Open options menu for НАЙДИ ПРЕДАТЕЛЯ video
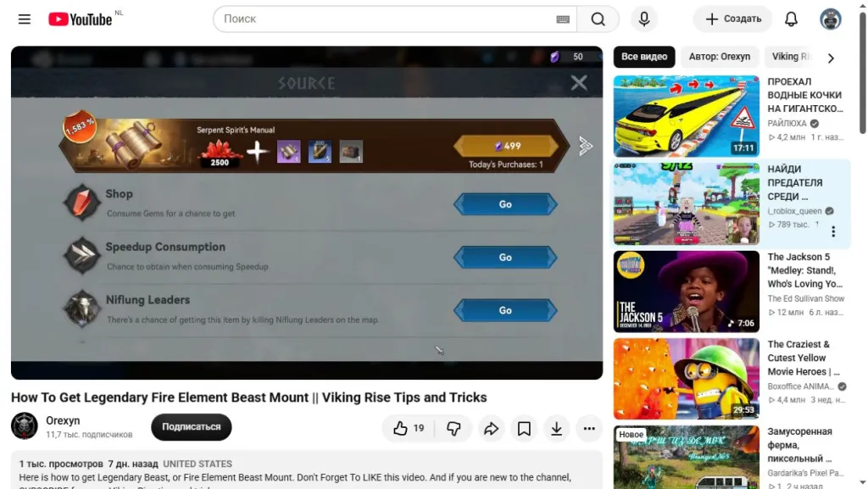868x489 pixels. tap(833, 231)
